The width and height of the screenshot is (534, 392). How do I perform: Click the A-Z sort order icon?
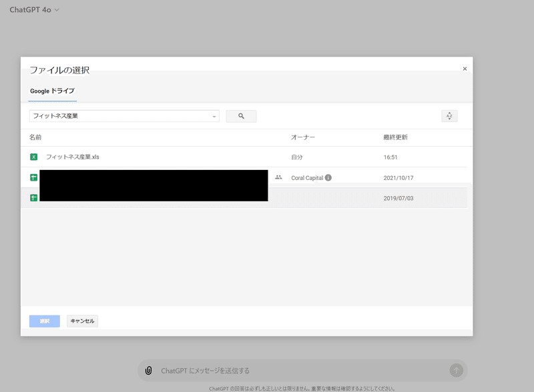449,116
